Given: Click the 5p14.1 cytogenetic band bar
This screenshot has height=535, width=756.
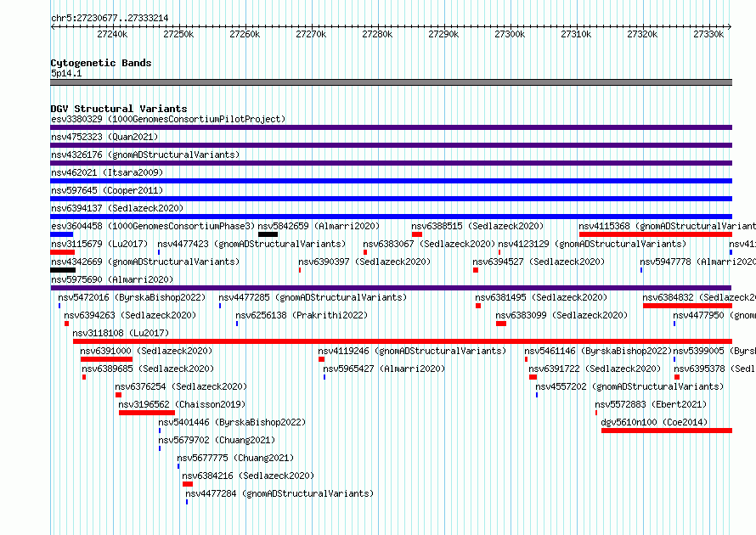Looking at the screenshot, I should coord(391,82).
